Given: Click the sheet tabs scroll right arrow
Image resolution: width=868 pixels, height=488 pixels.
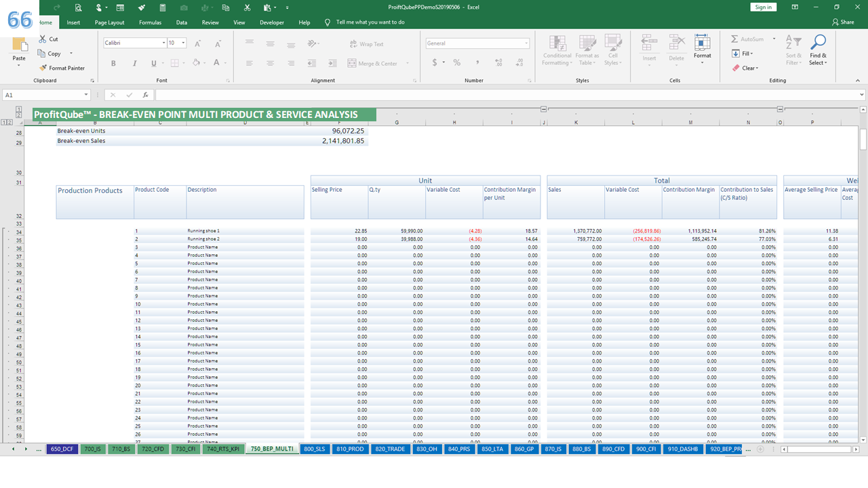Looking at the screenshot, I should [x=26, y=449].
